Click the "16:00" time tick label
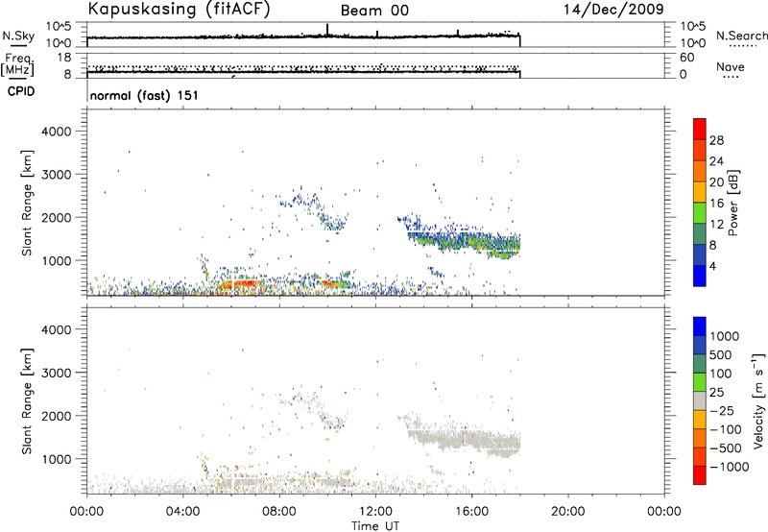 tap(471, 512)
